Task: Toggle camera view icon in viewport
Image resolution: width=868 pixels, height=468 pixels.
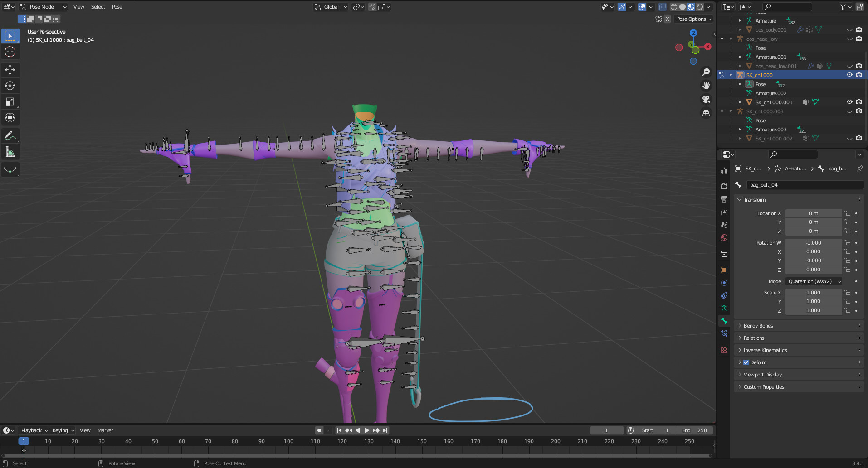Action: [x=706, y=99]
